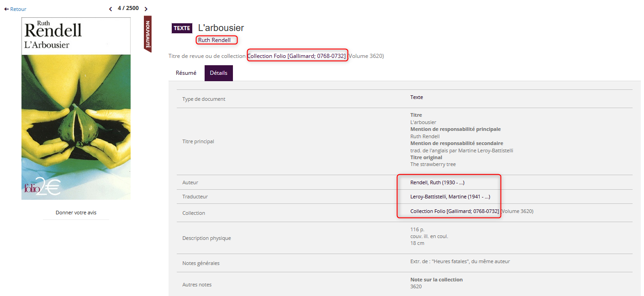Click the L'arbousier title heading
The height and width of the screenshot is (296, 644).
point(221,28)
